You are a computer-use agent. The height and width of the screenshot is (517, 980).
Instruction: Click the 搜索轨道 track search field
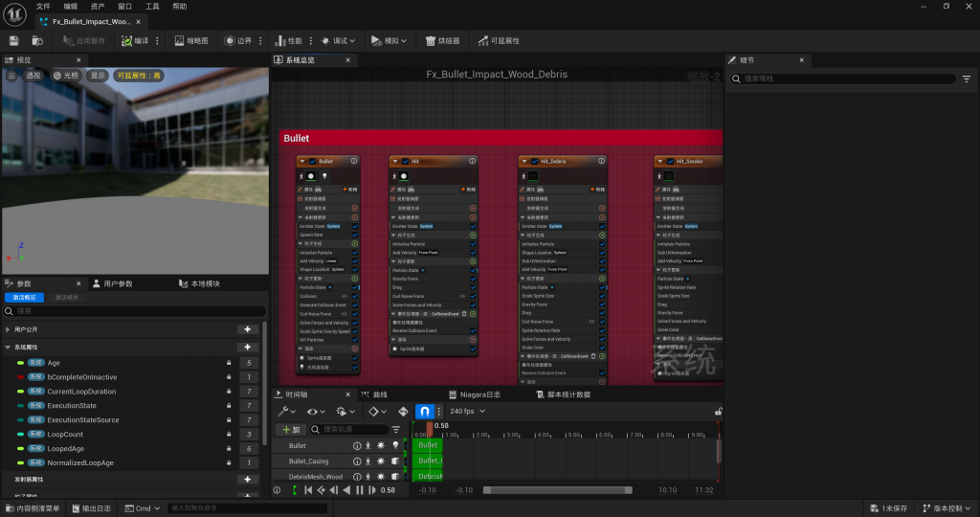(350, 430)
